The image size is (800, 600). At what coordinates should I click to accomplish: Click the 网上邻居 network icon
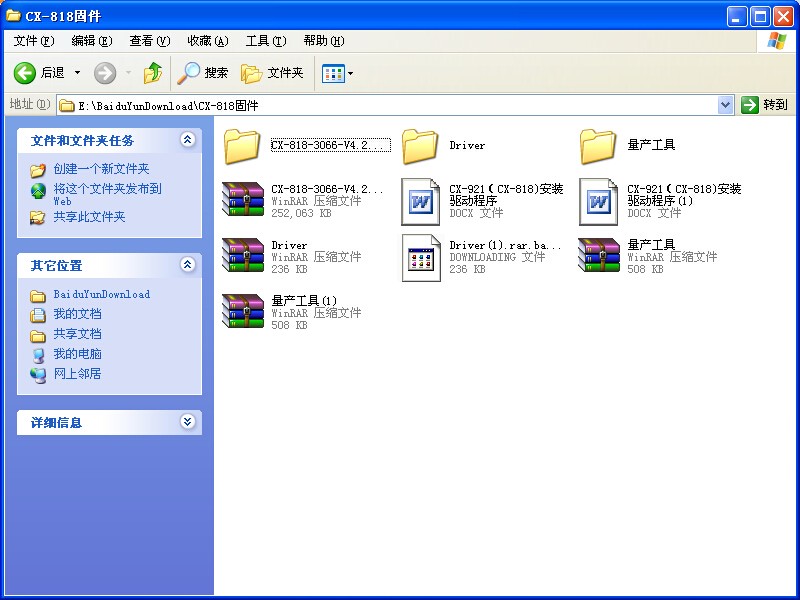(x=38, y=374)
